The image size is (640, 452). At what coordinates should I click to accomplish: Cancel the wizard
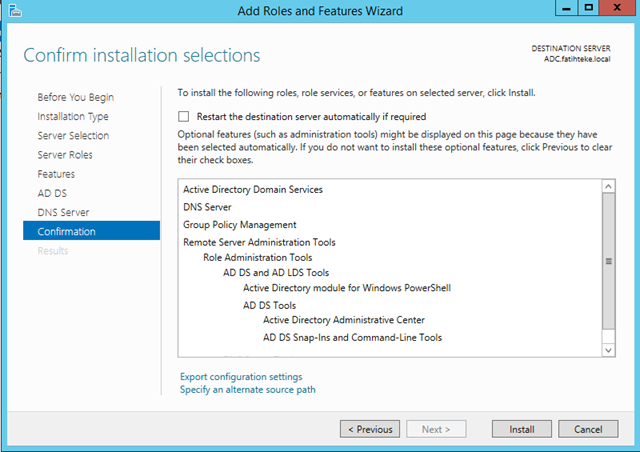coord(588,429)
